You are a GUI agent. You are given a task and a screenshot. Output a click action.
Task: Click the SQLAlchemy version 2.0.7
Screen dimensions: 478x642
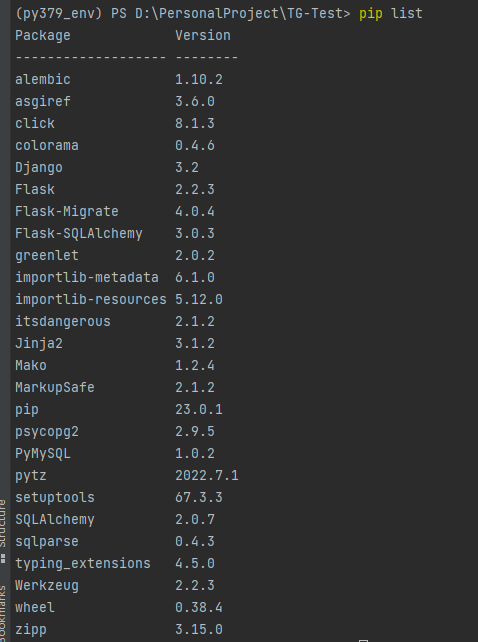point(195,520)
